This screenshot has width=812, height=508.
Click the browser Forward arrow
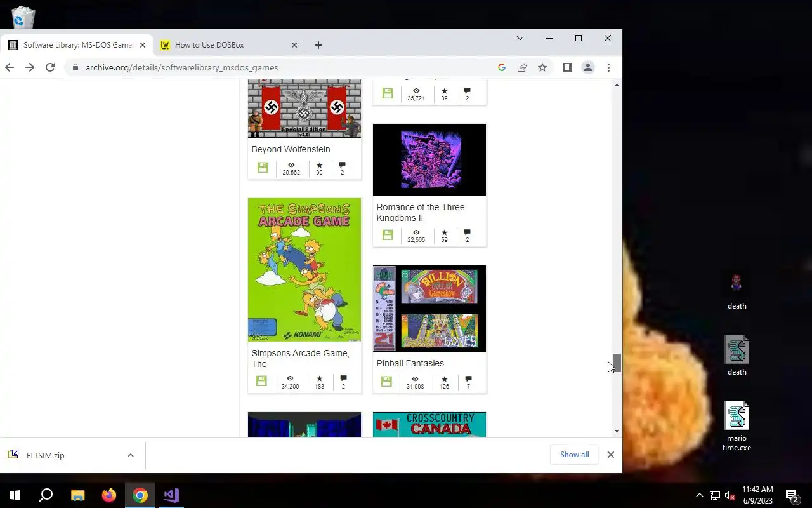tap(30, 67)
